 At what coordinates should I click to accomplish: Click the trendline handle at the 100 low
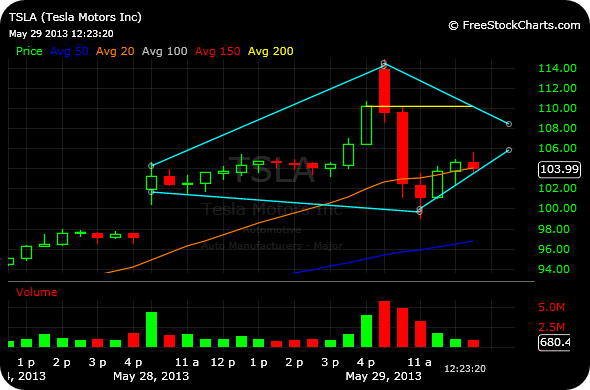[420, 211]
